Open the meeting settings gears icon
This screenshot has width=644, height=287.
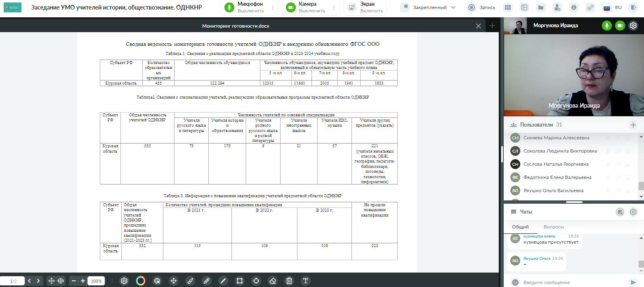click(590, 7)
